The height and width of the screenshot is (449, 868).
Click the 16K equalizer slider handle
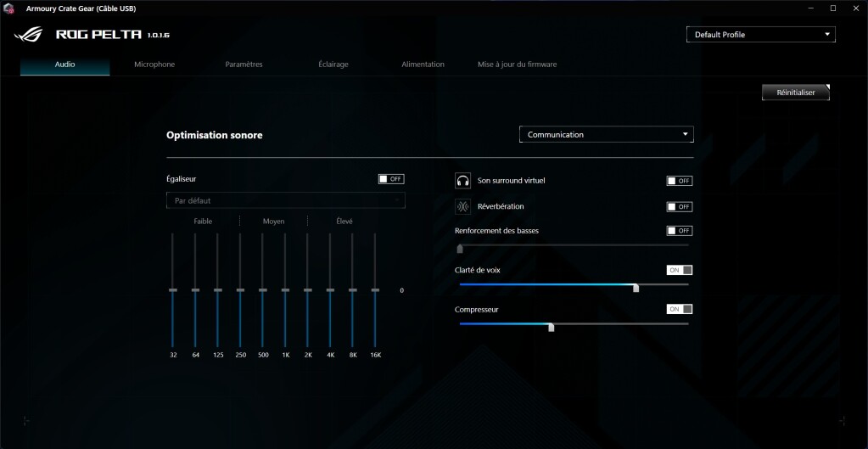click(375, 290)
